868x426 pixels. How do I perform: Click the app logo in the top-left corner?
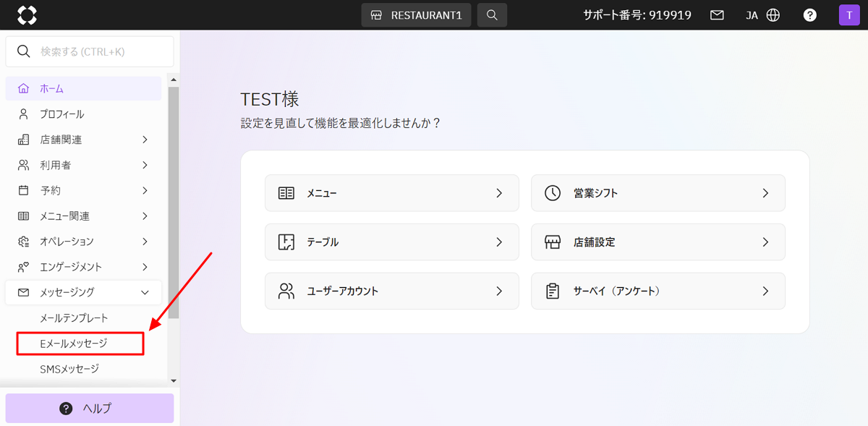tap(27, 14)
